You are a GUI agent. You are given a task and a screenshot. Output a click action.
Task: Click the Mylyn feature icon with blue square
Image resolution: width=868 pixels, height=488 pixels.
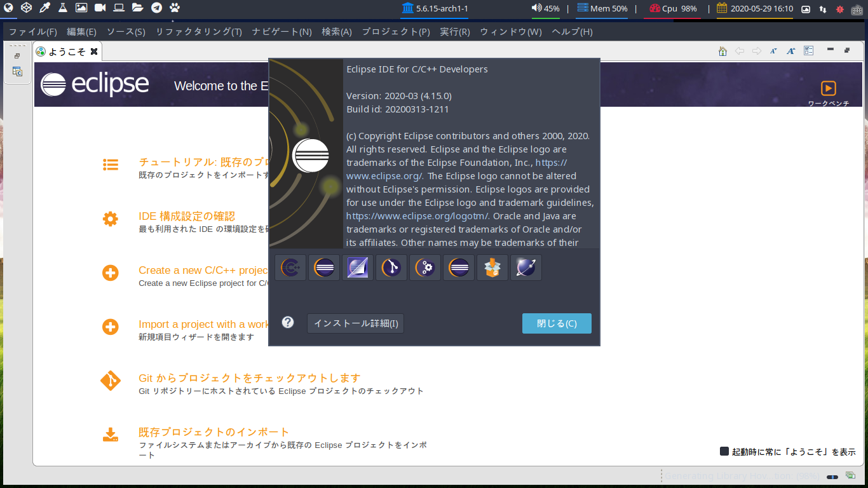point(358,268)
